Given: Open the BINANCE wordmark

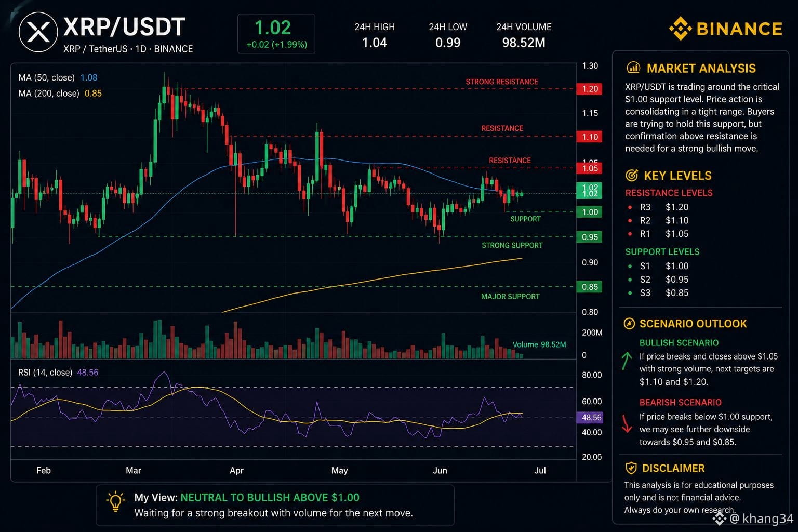Looking at the screenshot, I should (739, 29).
